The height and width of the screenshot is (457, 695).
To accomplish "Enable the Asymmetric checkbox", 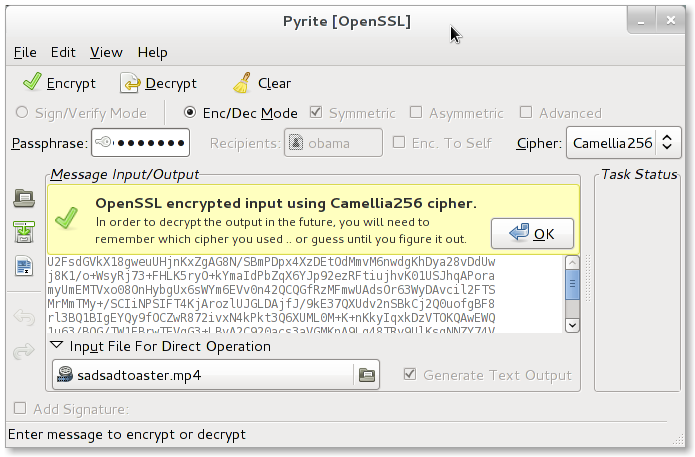I will 416,113.
